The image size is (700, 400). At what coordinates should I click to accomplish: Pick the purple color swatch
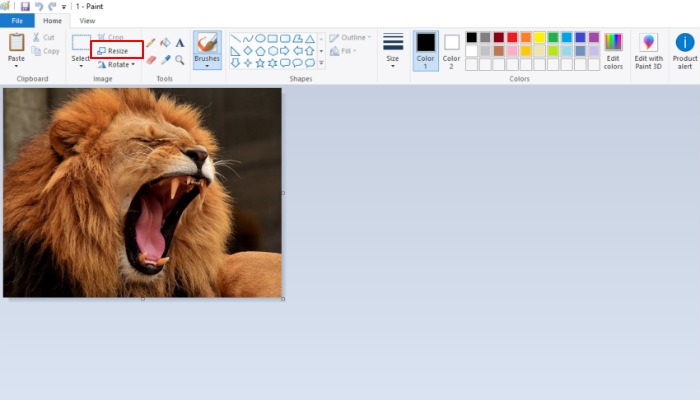pyautogui.click(x=594, y=37)
